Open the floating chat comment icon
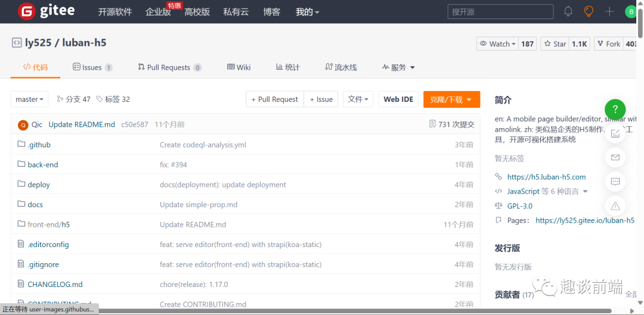Viewport: 644px width, 315px height. [615, 182]
